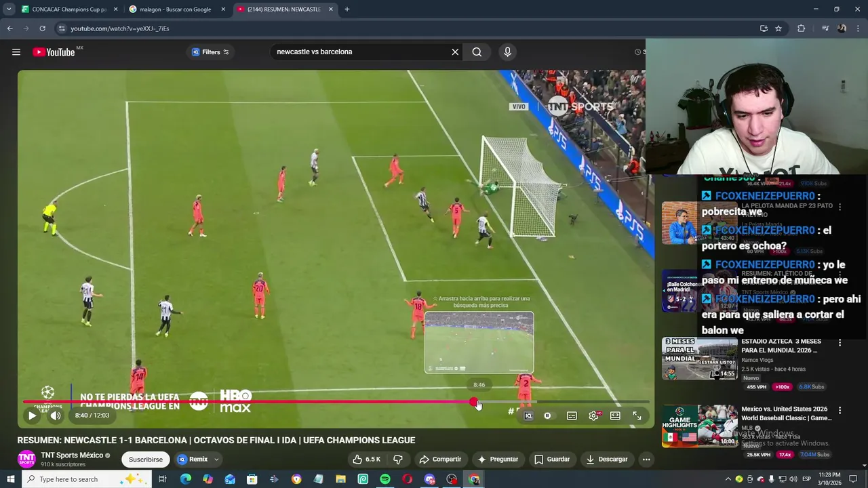
Task: Save the video with Guardar
Action: [x=552, y=459]
